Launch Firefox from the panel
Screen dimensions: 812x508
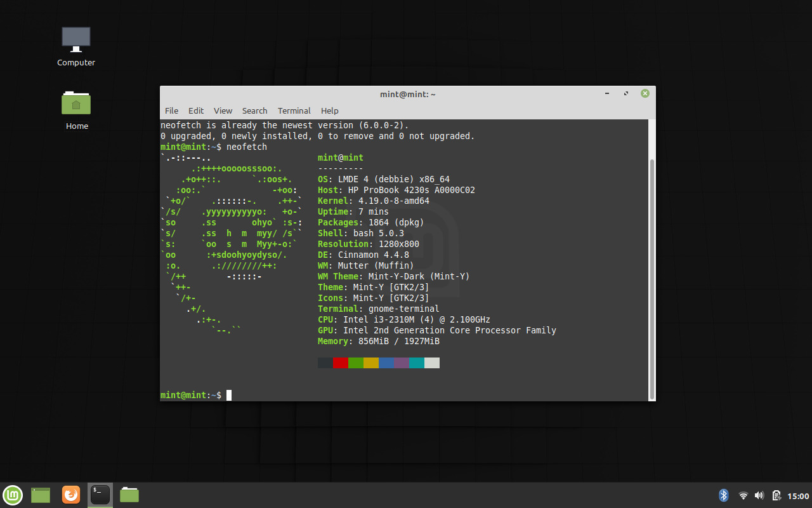[71, 495]
